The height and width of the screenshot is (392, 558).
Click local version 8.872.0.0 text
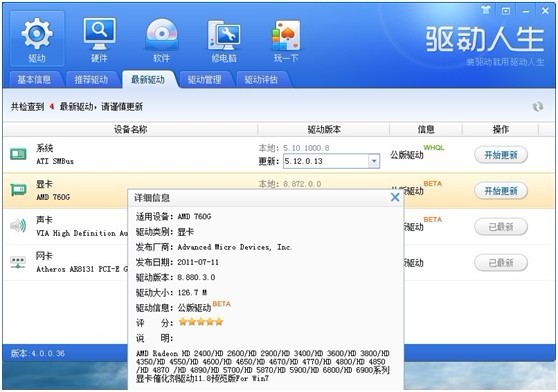click(x=302, y=184)
